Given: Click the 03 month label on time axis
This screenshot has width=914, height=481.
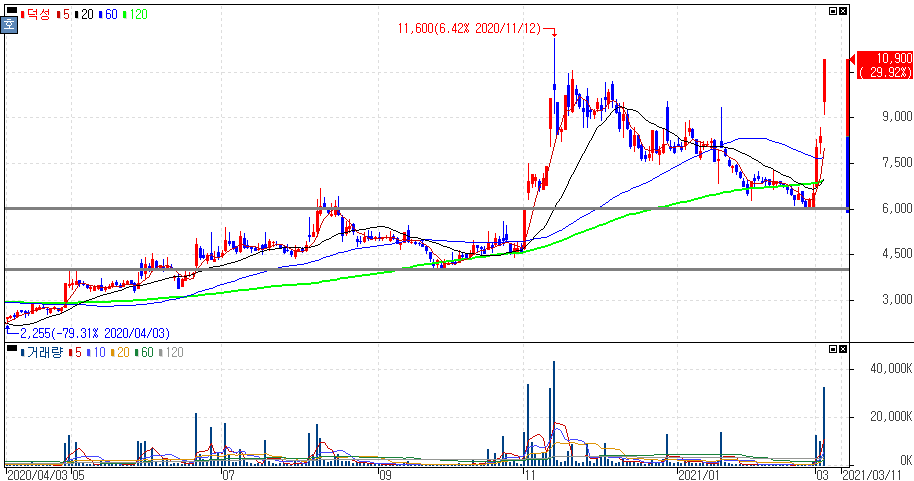Looking at the screenshot, I should [822, 475].
